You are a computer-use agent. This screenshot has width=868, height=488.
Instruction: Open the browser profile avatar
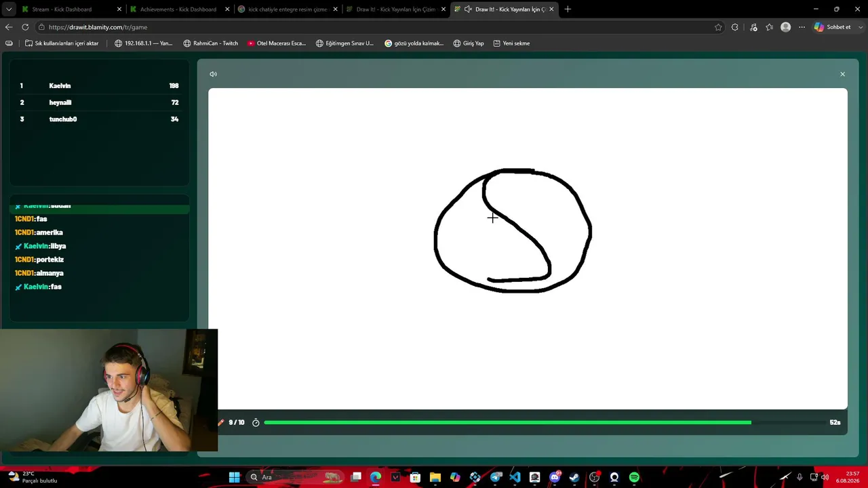tap(785, 27)
